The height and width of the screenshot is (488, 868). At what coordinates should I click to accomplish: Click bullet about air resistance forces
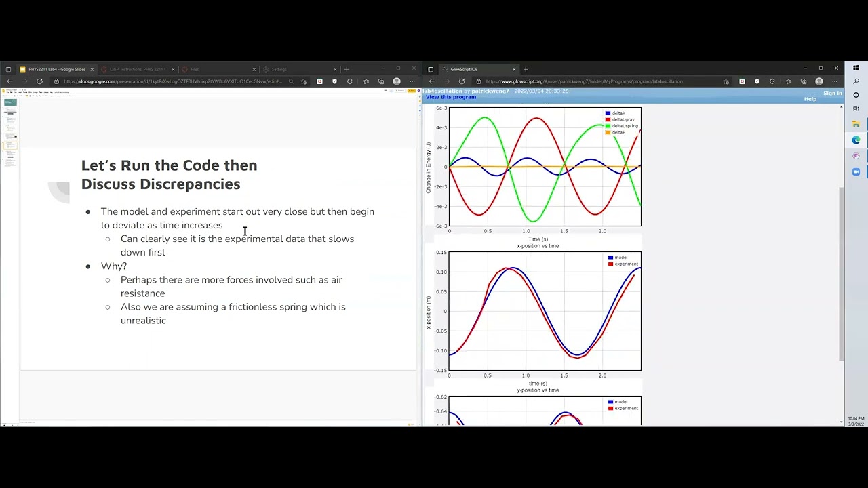click(x=231, y=286)
